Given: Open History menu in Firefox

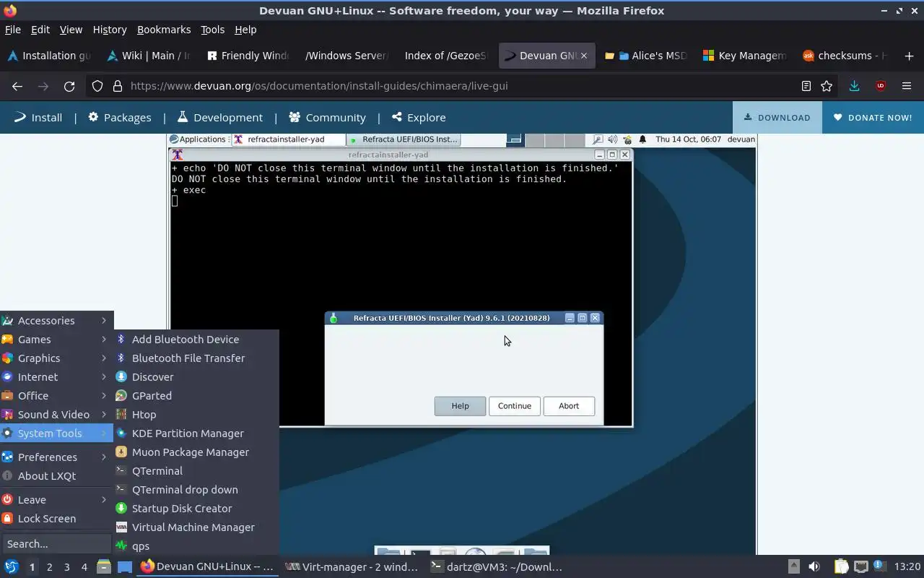Looking at the screenshot, I should tap(110, 30).
